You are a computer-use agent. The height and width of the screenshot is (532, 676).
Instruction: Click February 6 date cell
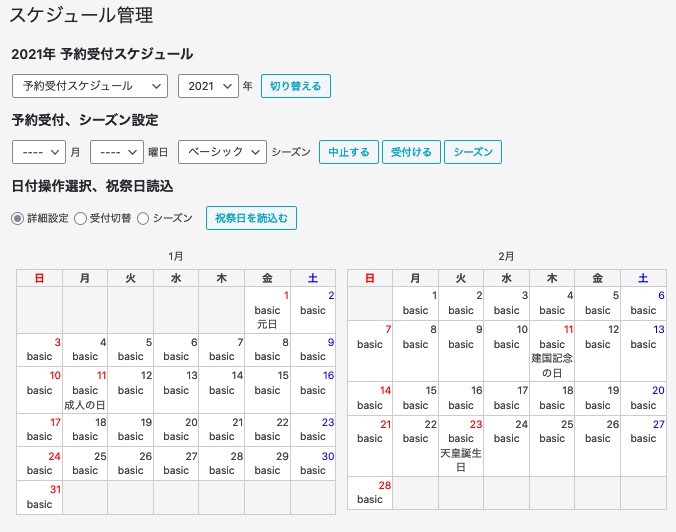tap(643, 304)
